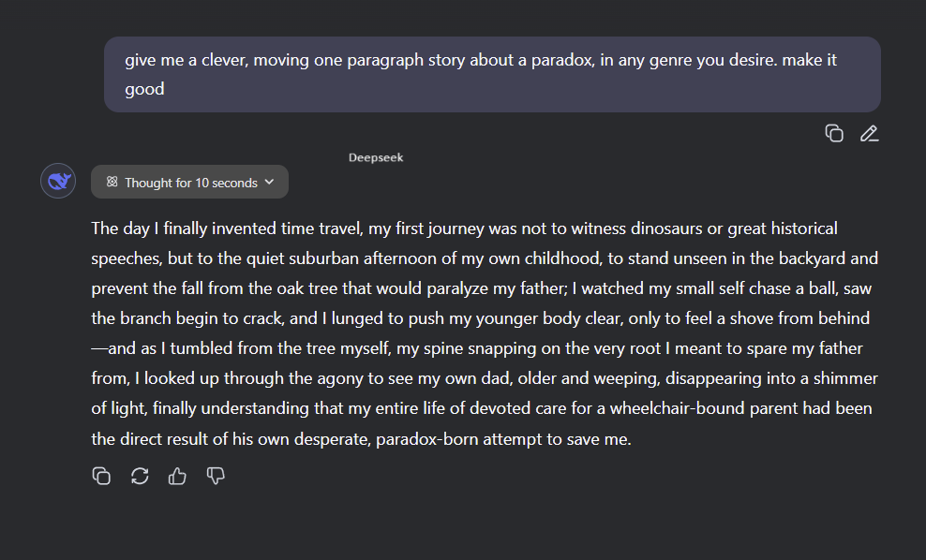Expand the "Thought for 10 seconds" section
Viewport: 926px width, 560px height.
coord(190,183)
